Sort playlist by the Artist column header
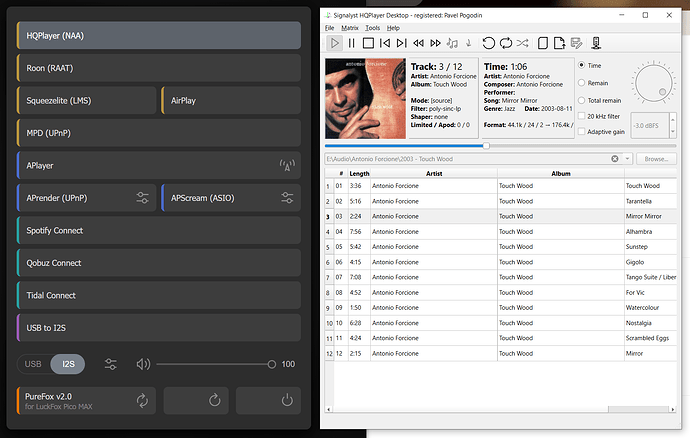This screenshot has height=438, width=690. 434,173
